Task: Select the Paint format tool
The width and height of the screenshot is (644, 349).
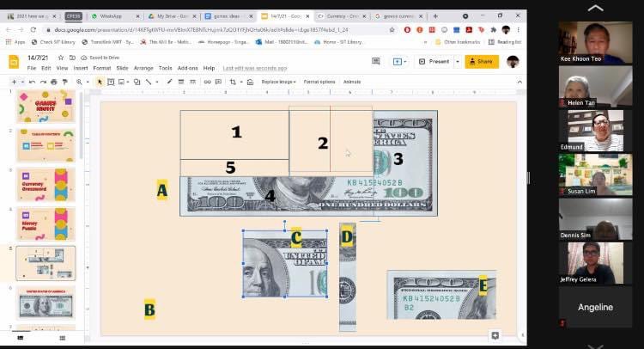Action: [64, 82]
